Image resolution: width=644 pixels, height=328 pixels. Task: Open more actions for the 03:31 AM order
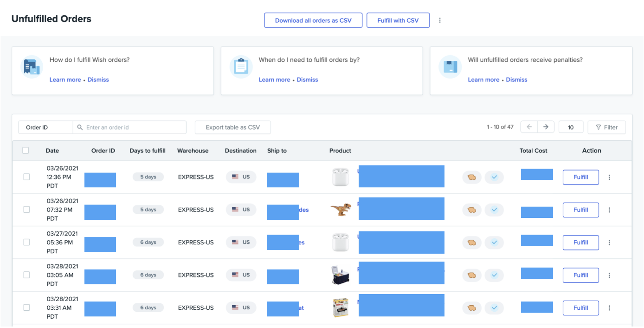coord(609,308)
